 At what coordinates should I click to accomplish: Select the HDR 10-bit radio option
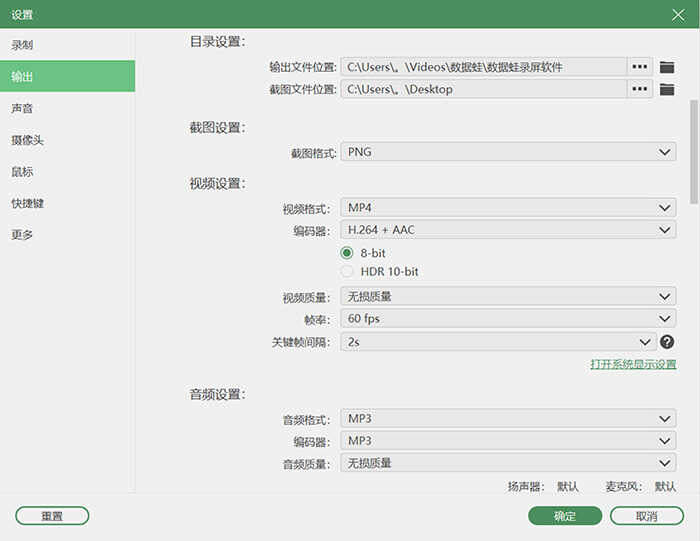point(346,271)
